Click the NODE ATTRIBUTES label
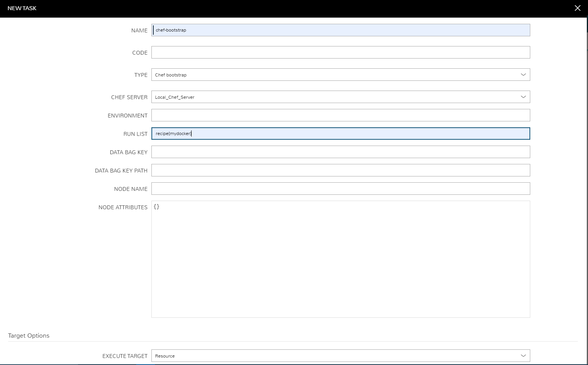Screen dimensions: 588x365 tap(123, 207)
